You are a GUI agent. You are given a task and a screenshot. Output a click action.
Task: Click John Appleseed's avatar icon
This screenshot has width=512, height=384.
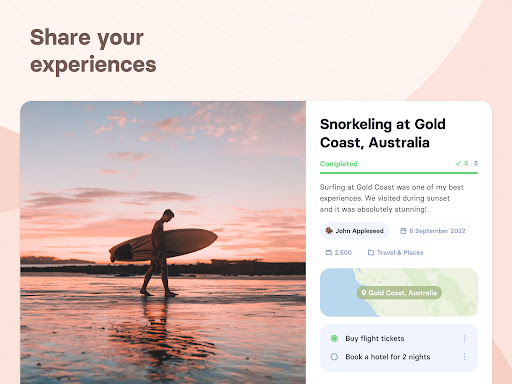329,231
